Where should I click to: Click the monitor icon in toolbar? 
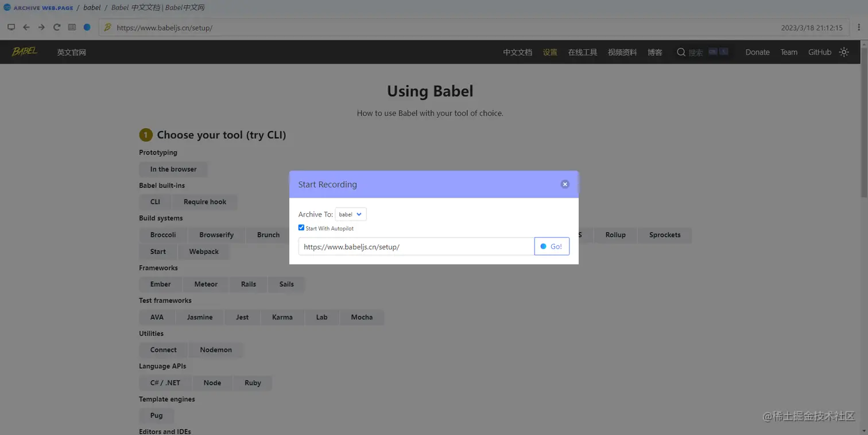click(11, 27)
